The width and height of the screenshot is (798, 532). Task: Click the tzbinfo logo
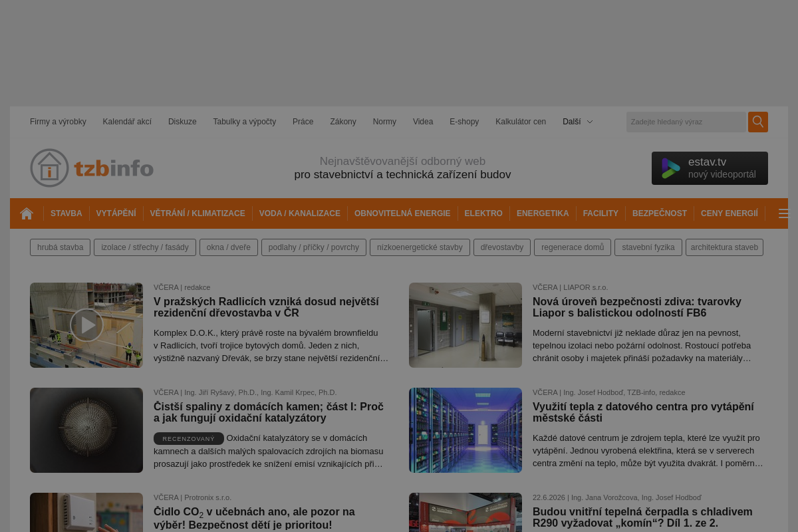[x=92, y=168]
